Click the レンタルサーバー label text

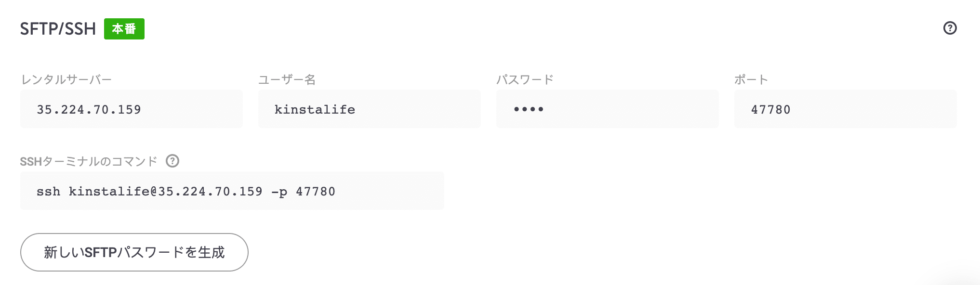(x=67, y=80)
